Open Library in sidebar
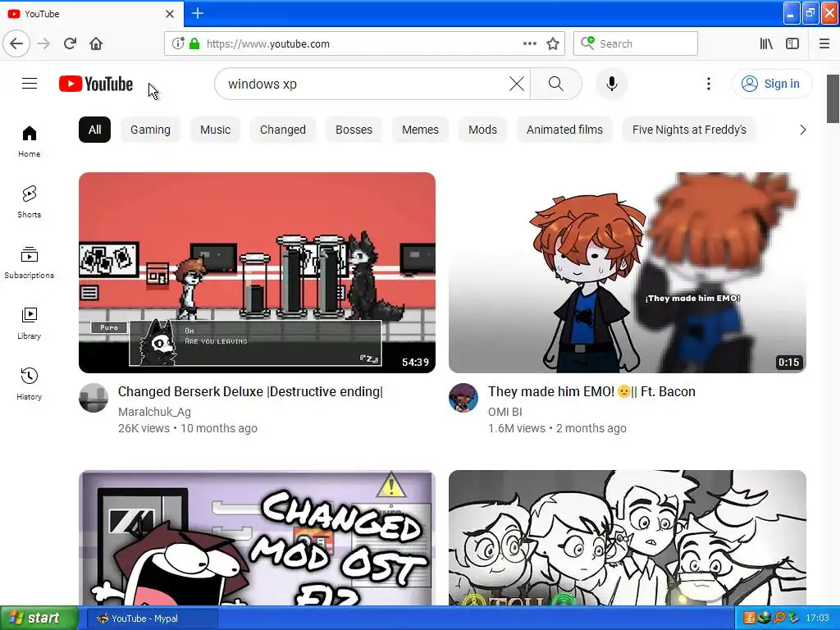Viewport: 840px width, 630px height. 30,323
